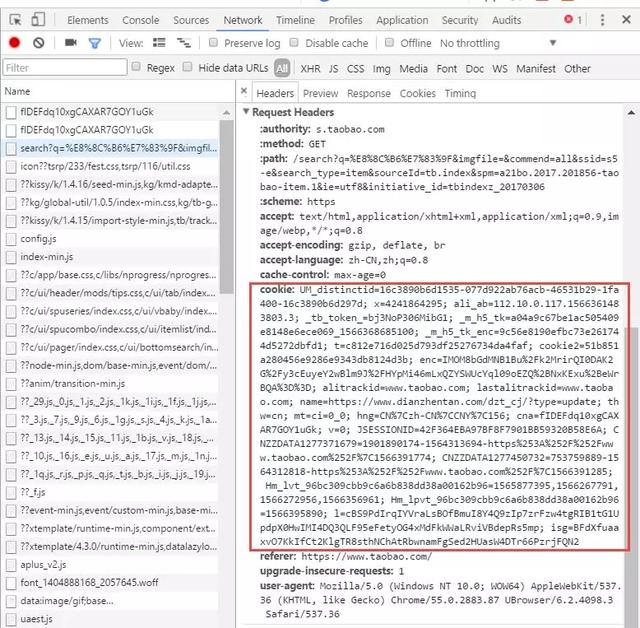Image resolution: width=640 pixels, height=628 pixels.
Task: Tick the Offline checkbox
Action: [389, 42]
